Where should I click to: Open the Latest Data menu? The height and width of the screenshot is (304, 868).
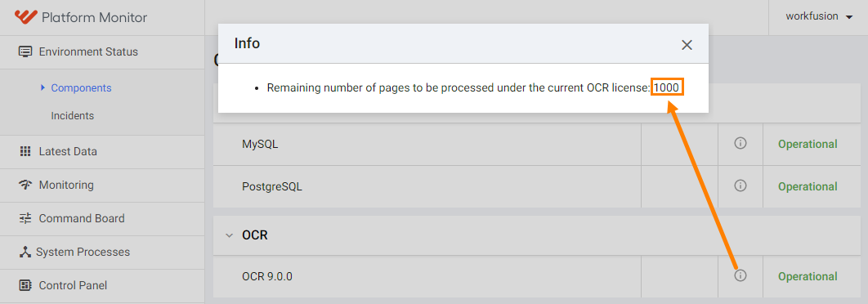tap(68, 152)
